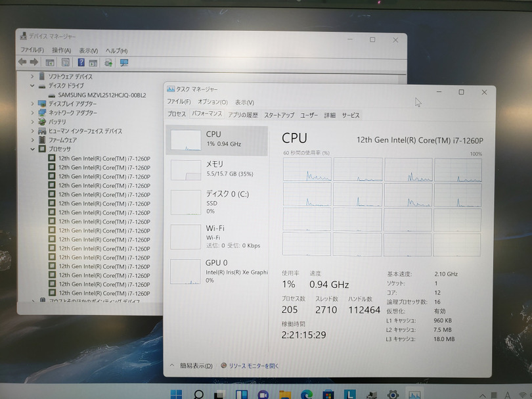532x399 pixels.
Task: Switch to the スタートアップ tab
Action: tap(279, 115)
